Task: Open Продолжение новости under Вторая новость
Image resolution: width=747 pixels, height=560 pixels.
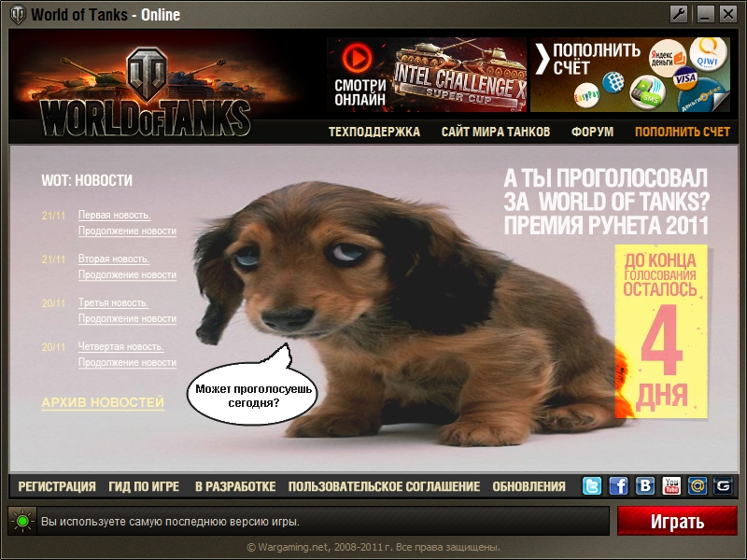Action: point(127,274)
